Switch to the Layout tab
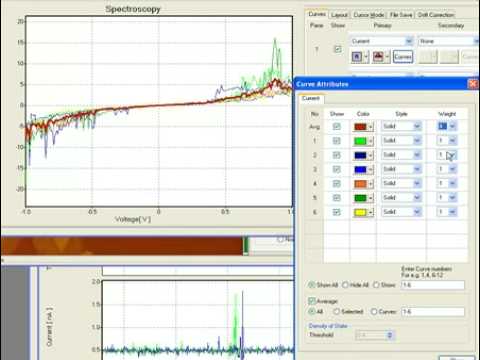 tap(339, 15)
